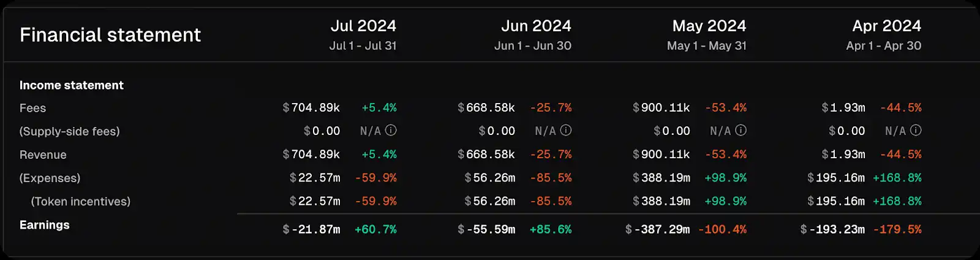Select the (Supply-side fees) row label
This screenshot has height=260, width=980.
[70, 131]
